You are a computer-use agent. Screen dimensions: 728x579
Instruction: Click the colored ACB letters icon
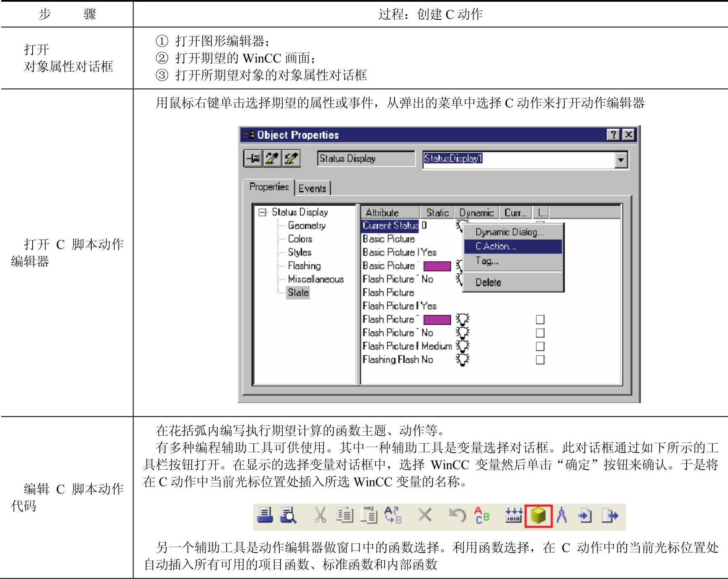coord(481,515)
